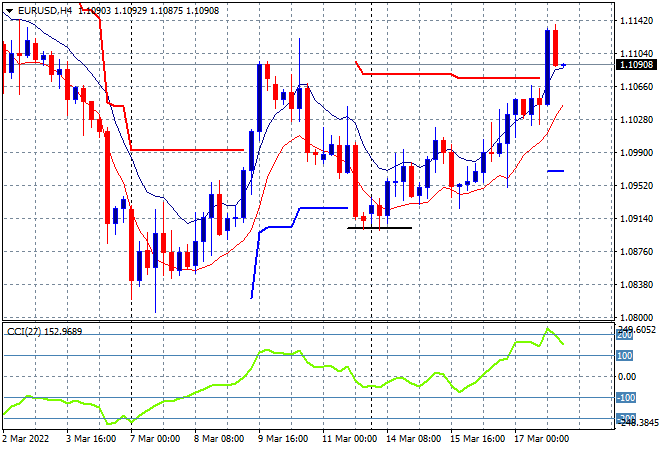Click the 1.11420 price axis label
Image resolution: width=660 pixels, height=450 pixels.
[636, 21]
